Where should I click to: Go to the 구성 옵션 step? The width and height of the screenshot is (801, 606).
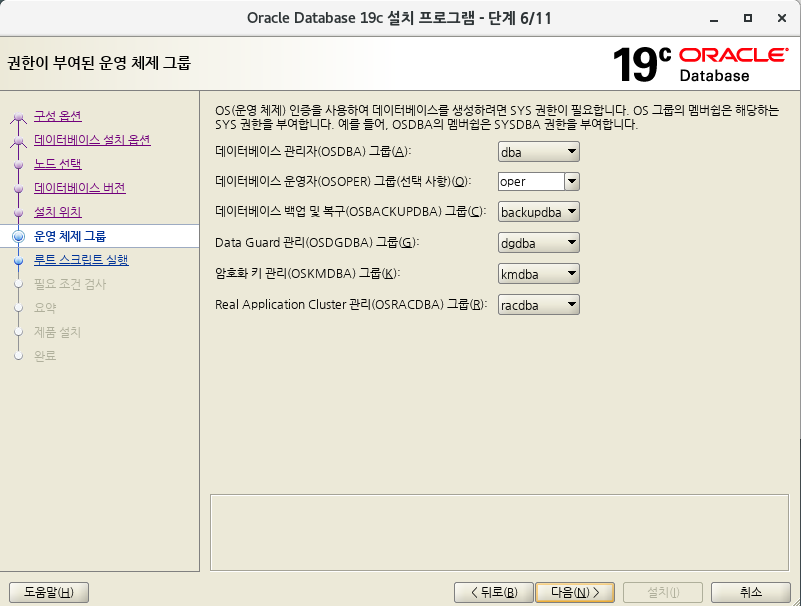(58, 116)
